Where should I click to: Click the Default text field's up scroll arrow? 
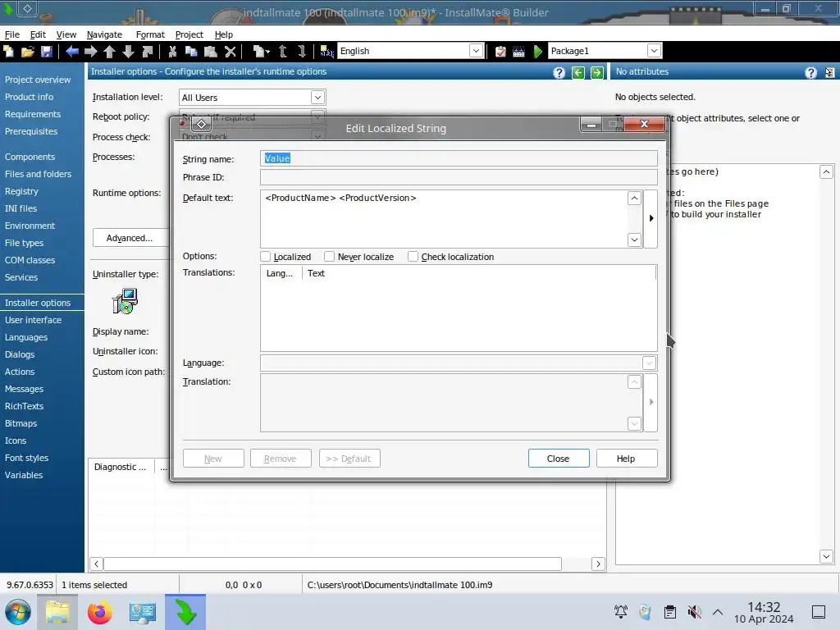pyautogui.click(x=634, y=199)
